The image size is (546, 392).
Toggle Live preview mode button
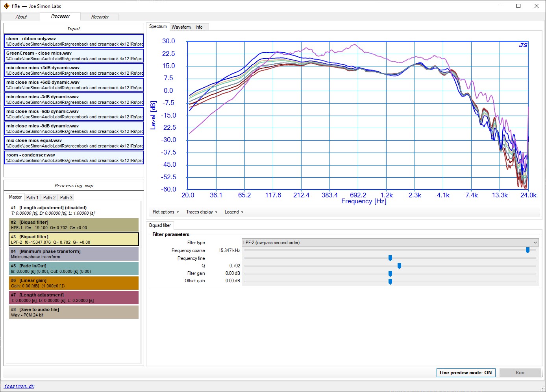[466, 373]
